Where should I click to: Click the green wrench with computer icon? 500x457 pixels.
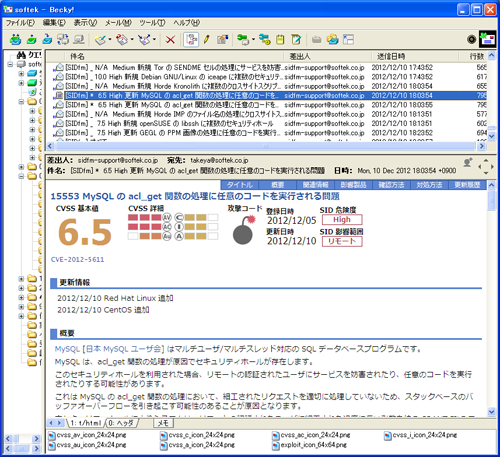[x=243, y=39]
